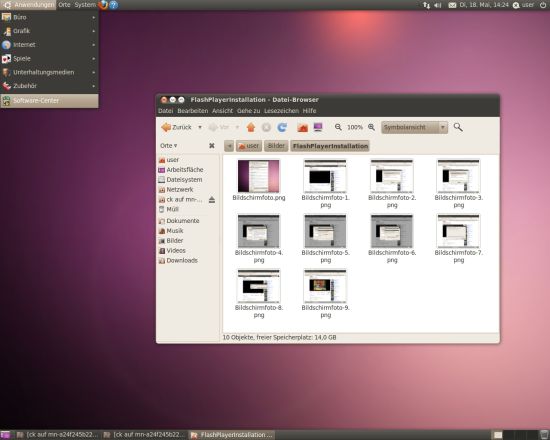Screen dimensions: 550x440
Task: Open the Lesezeichen menu
Action: (x=281, y=111)
